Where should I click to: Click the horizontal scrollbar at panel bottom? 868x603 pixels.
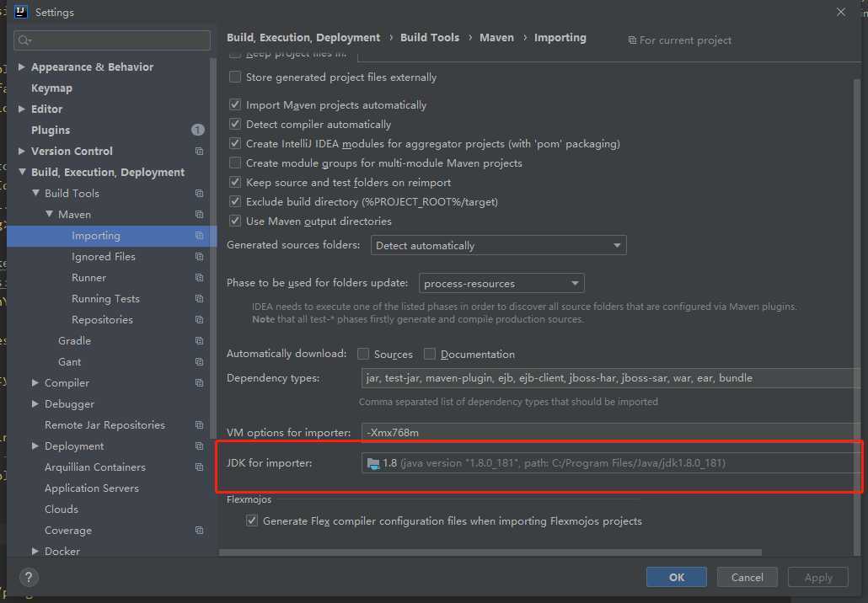tap(490, 552)
